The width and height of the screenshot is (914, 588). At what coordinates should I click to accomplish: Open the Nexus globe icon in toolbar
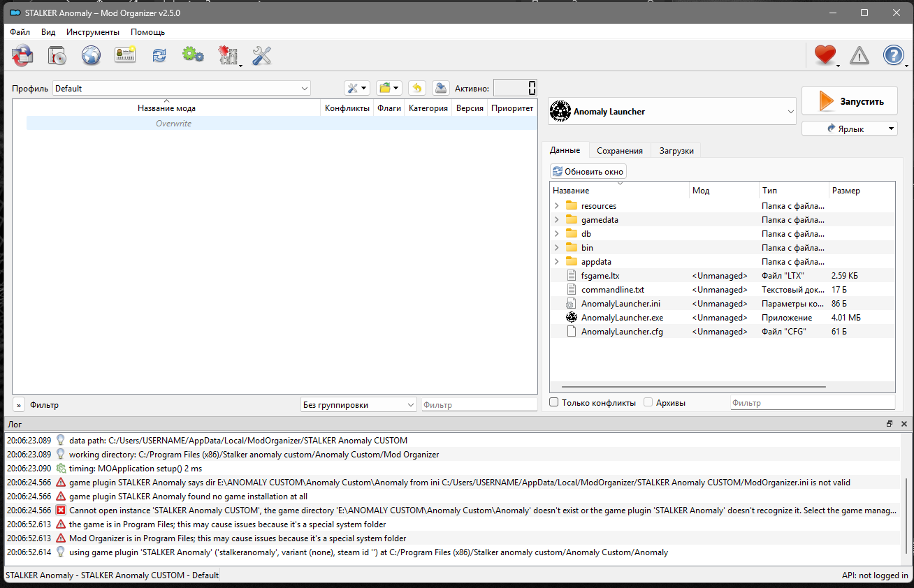coord(91,55)
